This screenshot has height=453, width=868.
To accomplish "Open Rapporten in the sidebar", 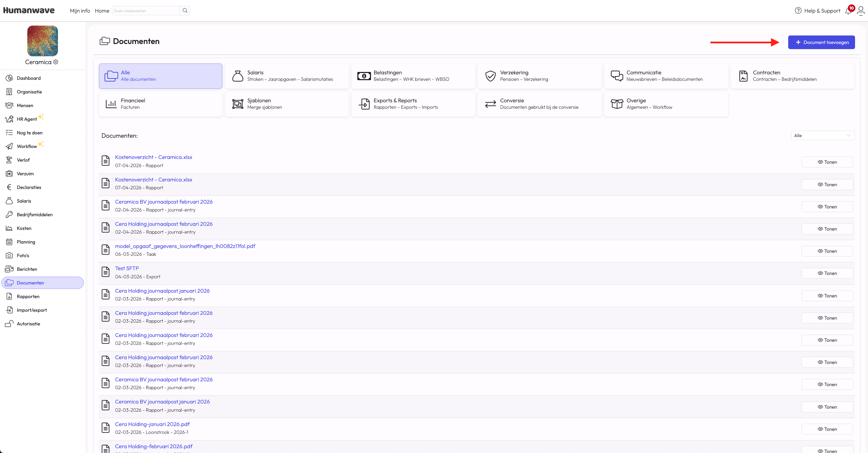I will point(28,296).
